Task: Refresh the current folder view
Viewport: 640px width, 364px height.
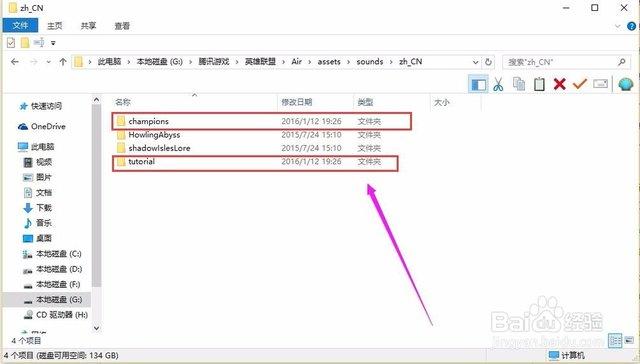Action: 488,62
